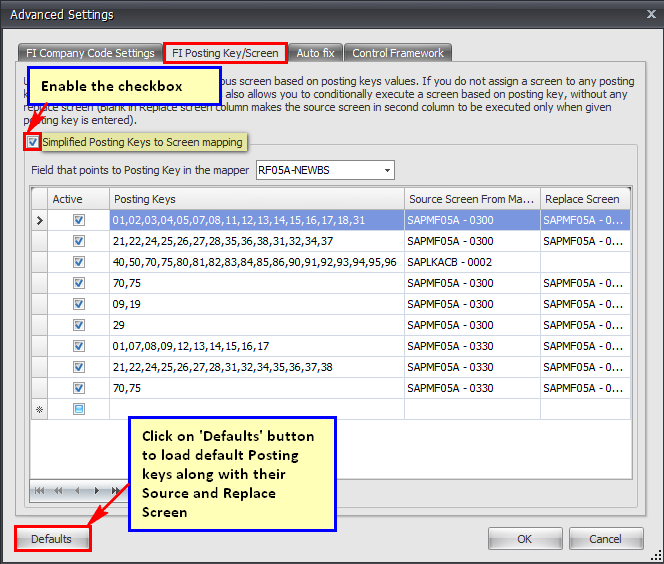Uncheck Active for posting keys 09,19
This screenshot has height=564, width=664.
point(79,304)
